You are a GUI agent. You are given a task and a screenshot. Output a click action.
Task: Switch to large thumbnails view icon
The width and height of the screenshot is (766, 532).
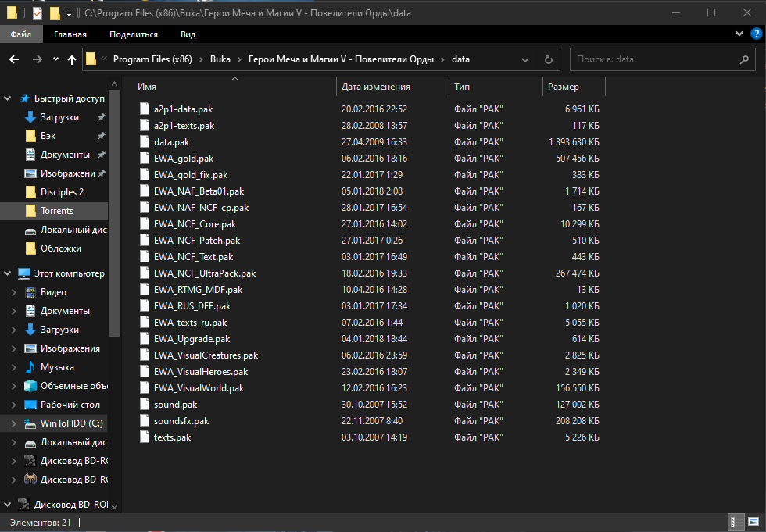point(753,523)
